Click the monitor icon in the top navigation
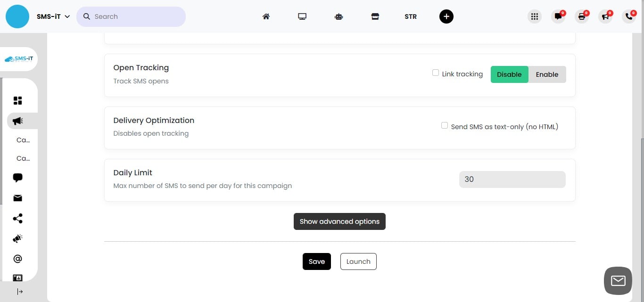 (x=302, y=16)
